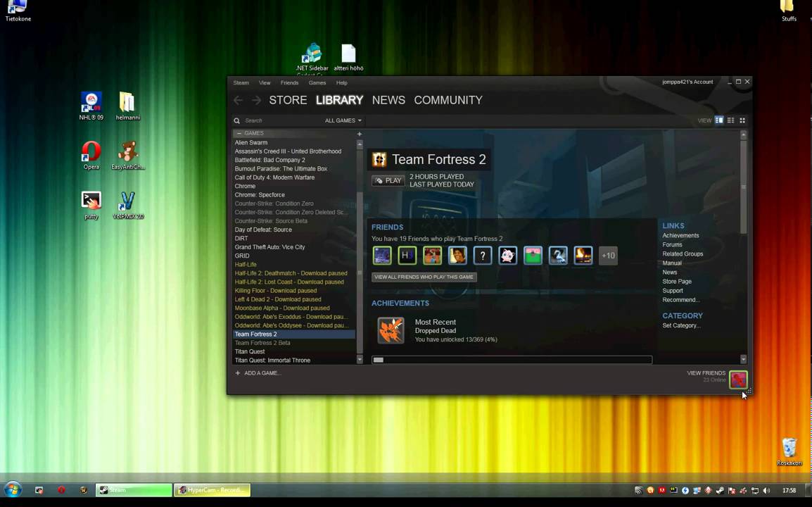Viewport: 812px width, 507px height.
Task: Select Grand Theft Auto: Vice City
Action: pyautogui.click(x=294, y=247)
